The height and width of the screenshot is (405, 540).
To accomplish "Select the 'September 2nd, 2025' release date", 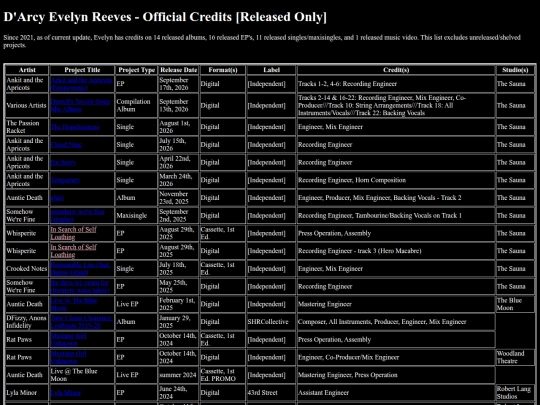I will 178,216.
